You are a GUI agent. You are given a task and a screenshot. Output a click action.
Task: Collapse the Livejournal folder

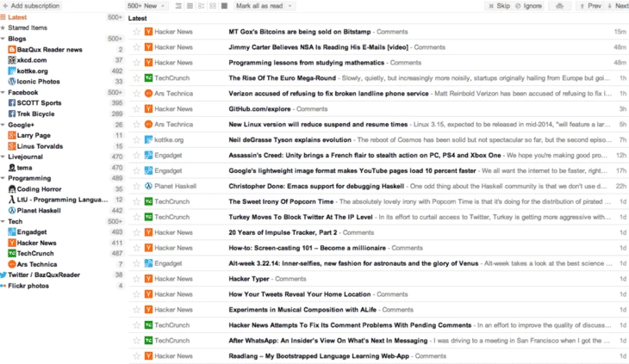coord(3,157)
